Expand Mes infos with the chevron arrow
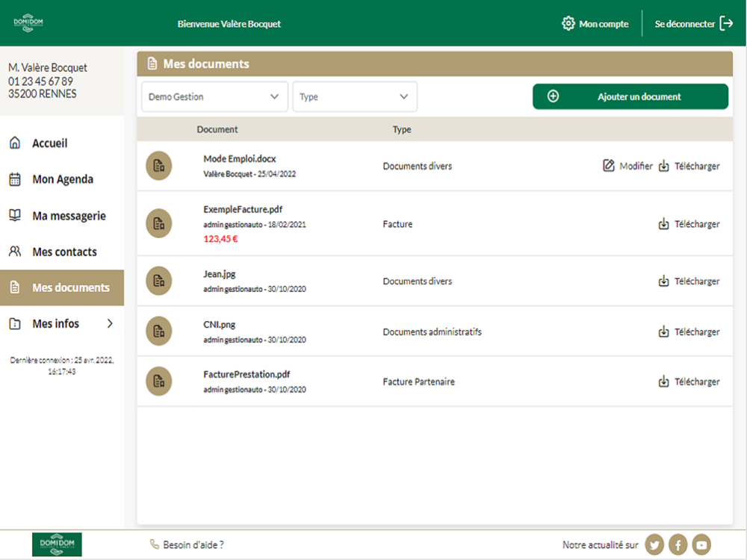Screen dimensions: 747x560 tap(110, 324)
